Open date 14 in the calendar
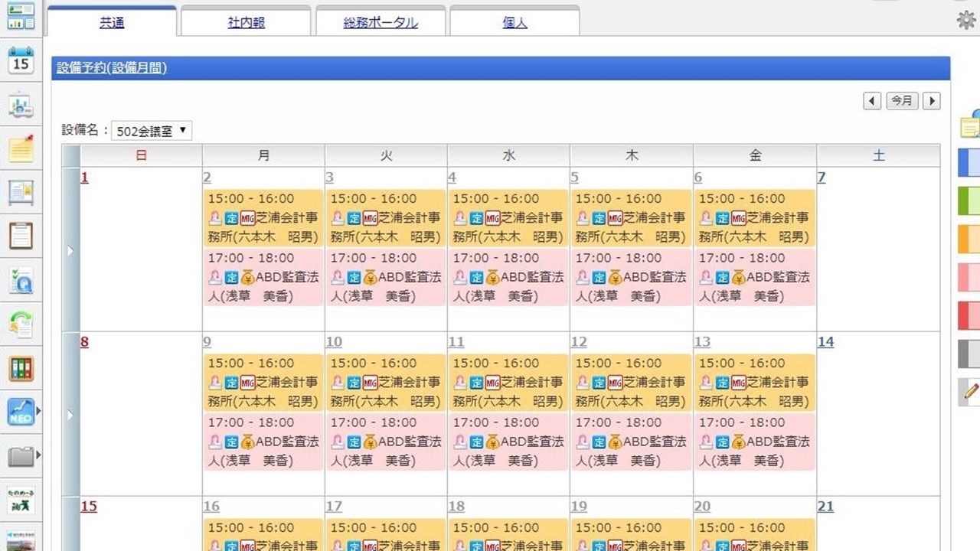 [x=825, y=342]
